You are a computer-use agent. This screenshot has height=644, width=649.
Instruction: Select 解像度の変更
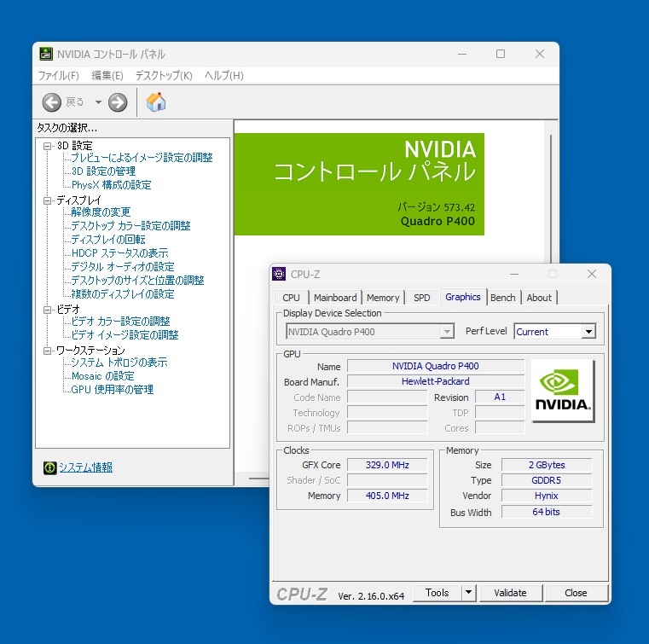[x=101, y=212]
